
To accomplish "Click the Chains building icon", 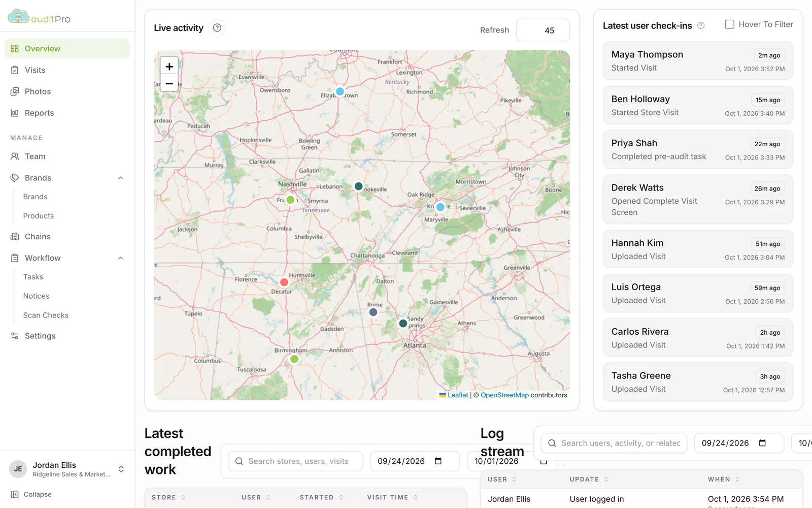I will click(15, 237).
